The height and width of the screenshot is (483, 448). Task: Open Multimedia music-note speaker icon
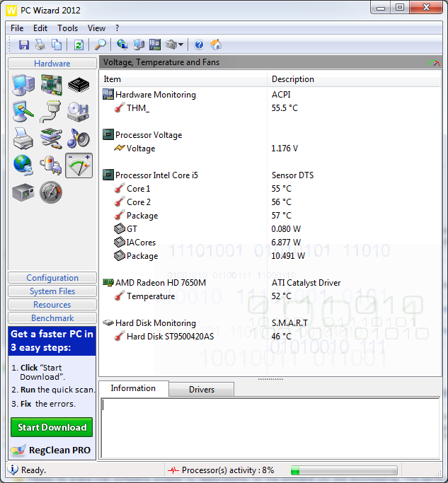pyautogui.click(x=79, y=139)
